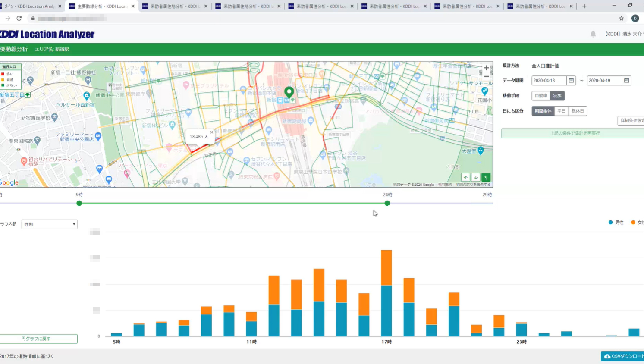The height and width of the screenshot is (364, 644).
Task: Open calendar for end date 2020-04-19
Action: (626, 80)
